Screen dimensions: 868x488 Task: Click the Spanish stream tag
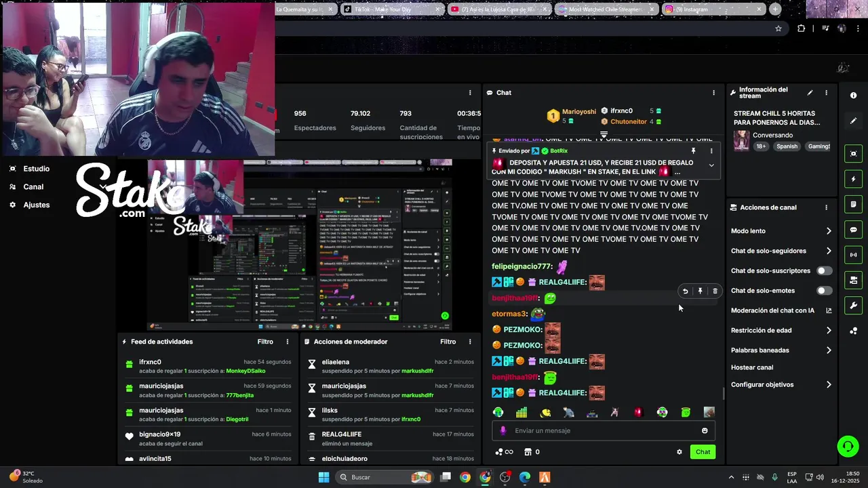(x=787, y=146)
